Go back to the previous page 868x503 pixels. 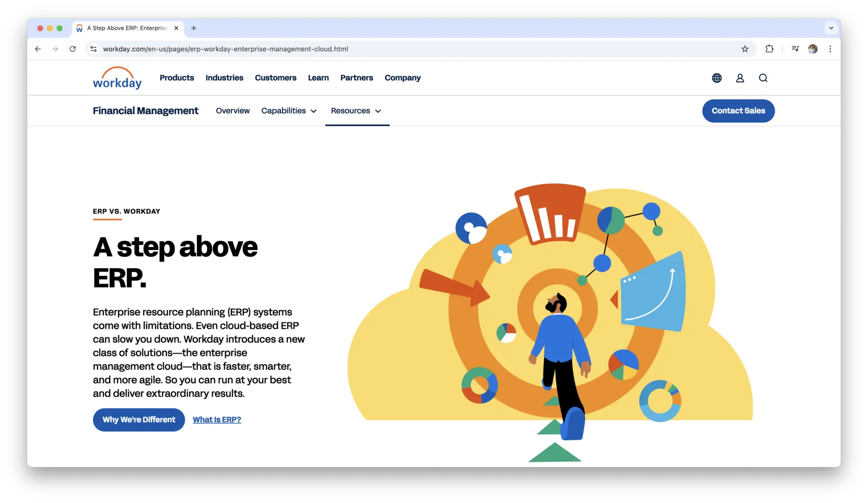pyautogui.click(x=38, y=49)
